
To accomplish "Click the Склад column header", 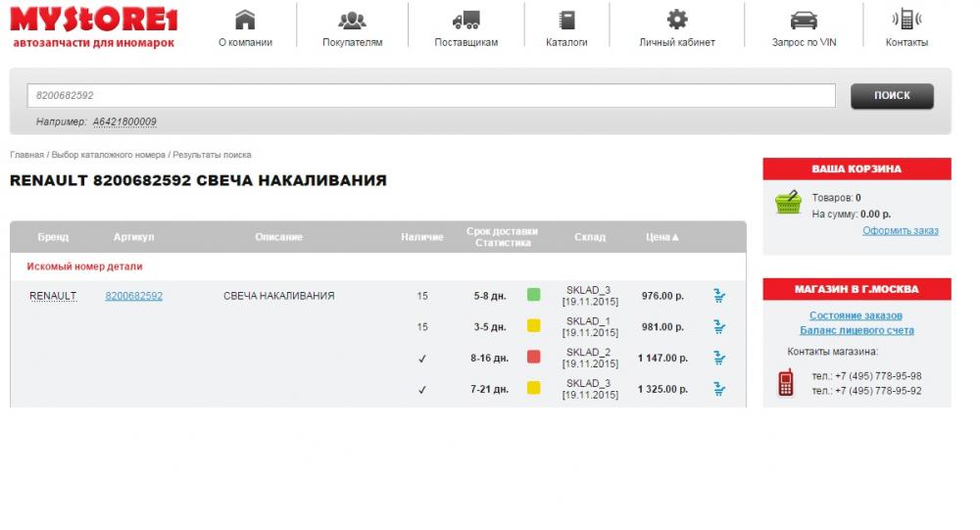I will (x=590, y=237).
